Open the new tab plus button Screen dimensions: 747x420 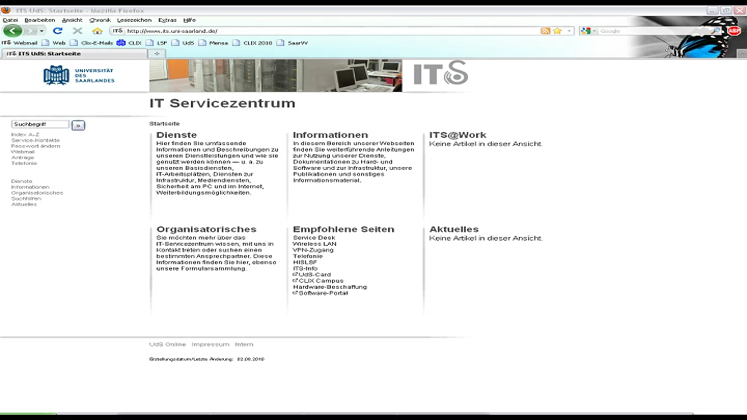click(x=156, y=53)
